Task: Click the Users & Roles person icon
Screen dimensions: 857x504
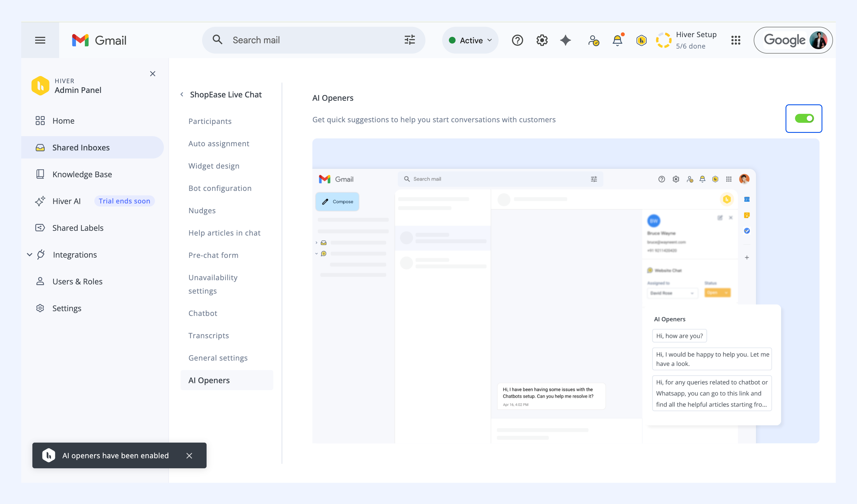Action: (x=40, y=281)
